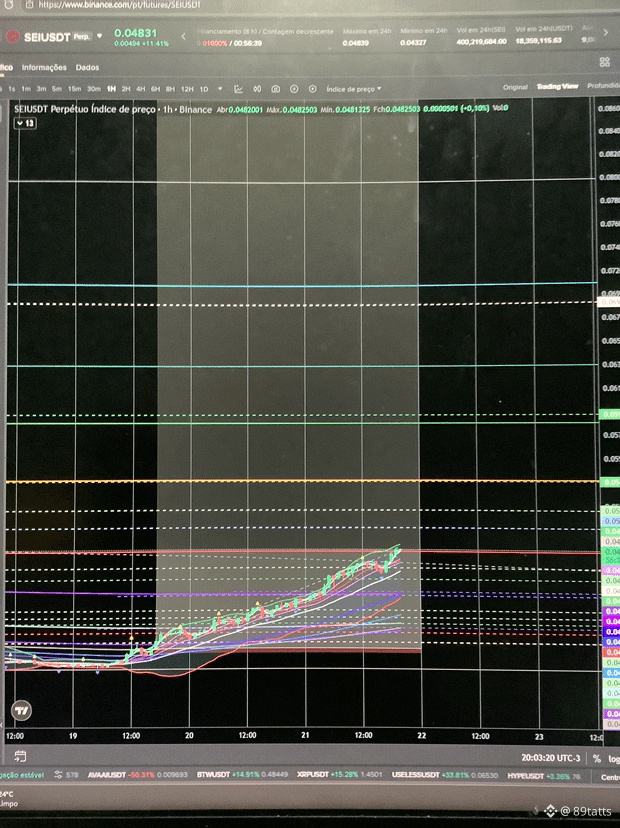620x828 pixels.
Task: Toggle log scale button
Action: [x=614, y=759]
